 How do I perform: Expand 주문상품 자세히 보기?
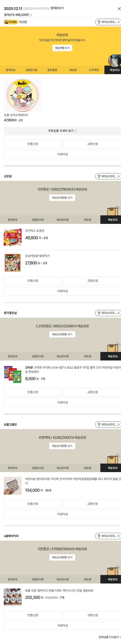point(62,131)
